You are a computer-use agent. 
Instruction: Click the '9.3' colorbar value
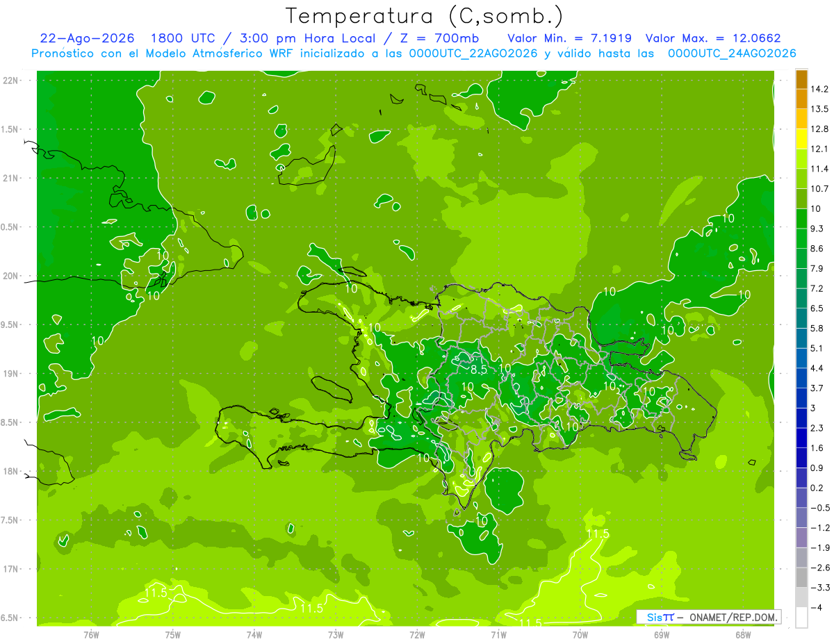coord(817,229)
